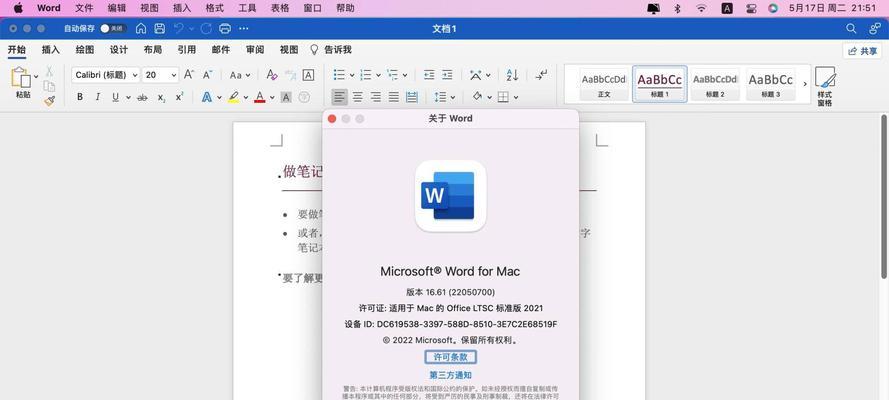Open the 第三方通知 link

[x=451, y=375]
